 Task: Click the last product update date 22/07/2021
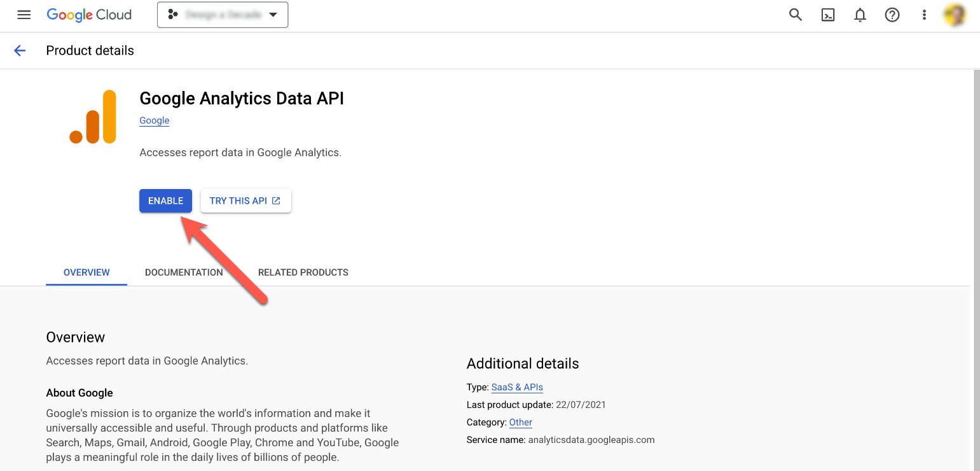tap(580, 405)
